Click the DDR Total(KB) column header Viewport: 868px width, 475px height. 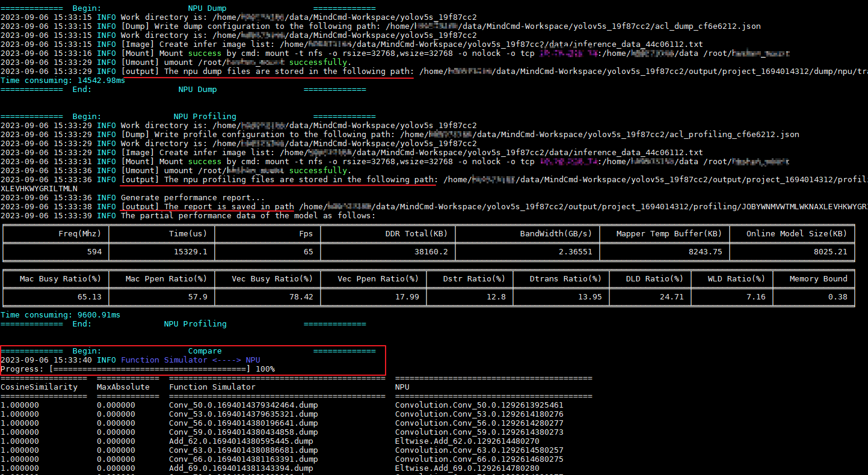pyautogui.click(x=416, y=234)
